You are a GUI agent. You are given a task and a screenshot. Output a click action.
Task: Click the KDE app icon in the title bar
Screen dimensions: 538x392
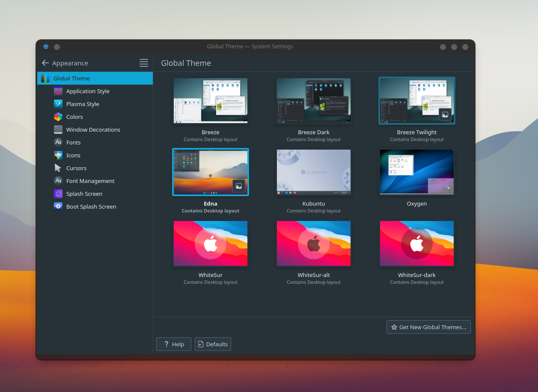(46, 47)
